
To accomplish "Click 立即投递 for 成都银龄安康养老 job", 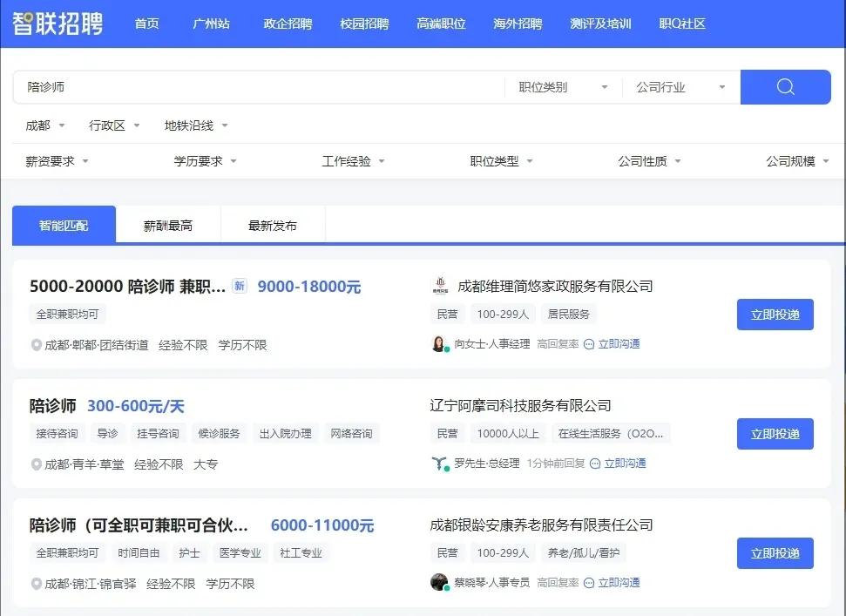I will coord(775,553).
